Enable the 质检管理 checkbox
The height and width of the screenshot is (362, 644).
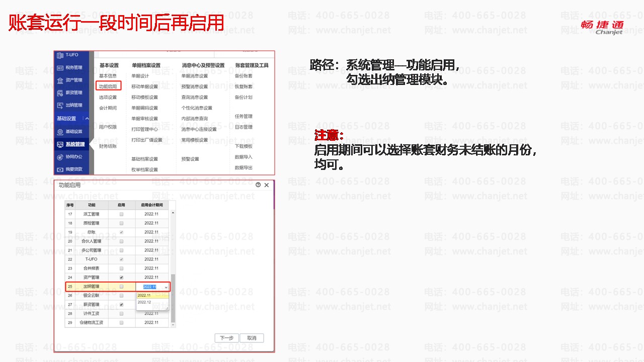tap(121, 223)
